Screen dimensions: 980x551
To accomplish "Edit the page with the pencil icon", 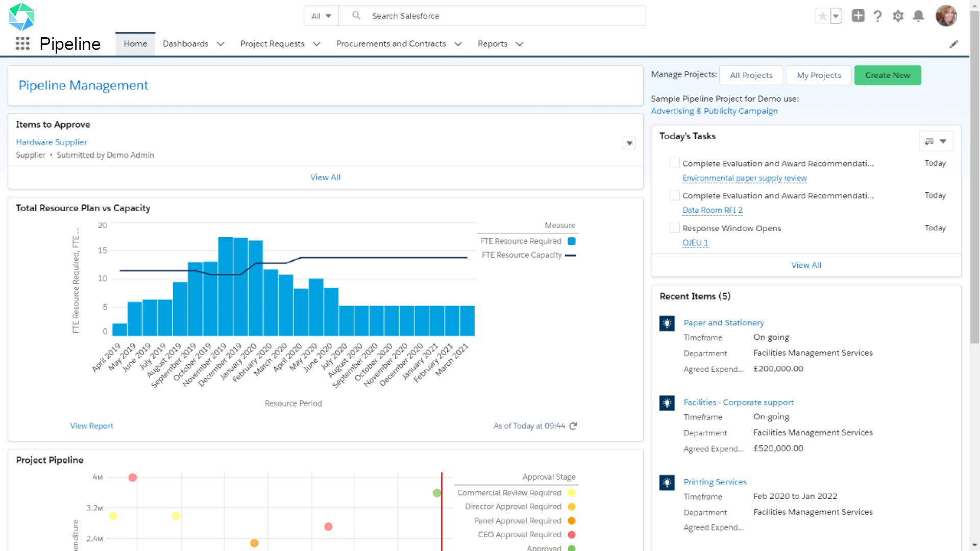I will click(x=954, y=44).
